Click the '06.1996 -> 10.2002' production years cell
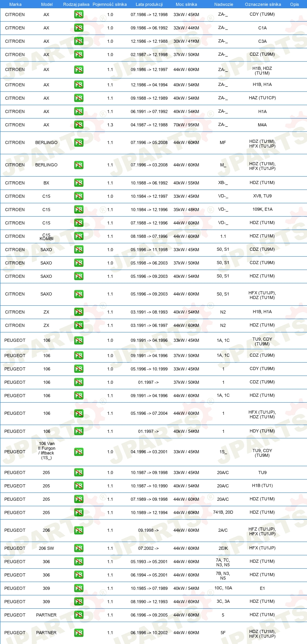This screenshot has height=644, width=307. point(149,633)
